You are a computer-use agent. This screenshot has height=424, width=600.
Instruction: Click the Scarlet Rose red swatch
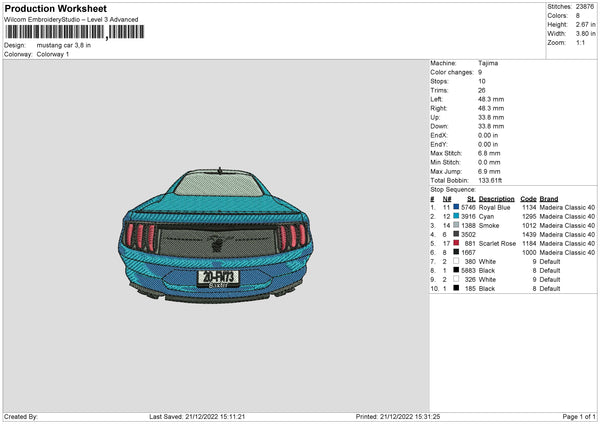(x=456, y=243)
